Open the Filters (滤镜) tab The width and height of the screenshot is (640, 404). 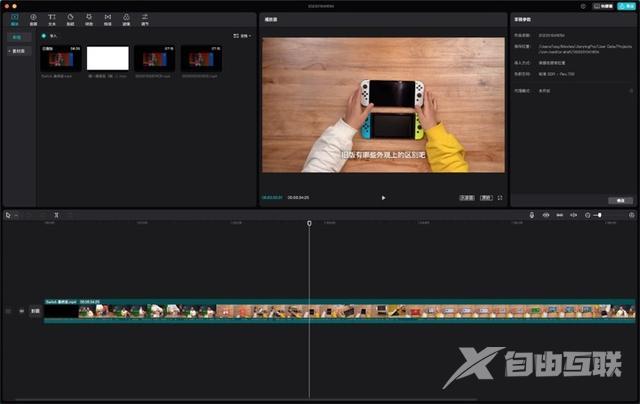click(x=126, y=19)
